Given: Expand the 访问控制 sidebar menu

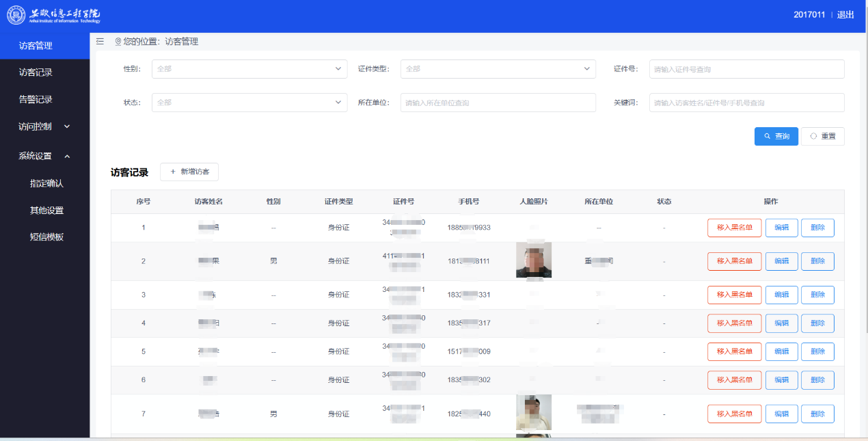Looking at the screenshot, I should coord(44,126).
